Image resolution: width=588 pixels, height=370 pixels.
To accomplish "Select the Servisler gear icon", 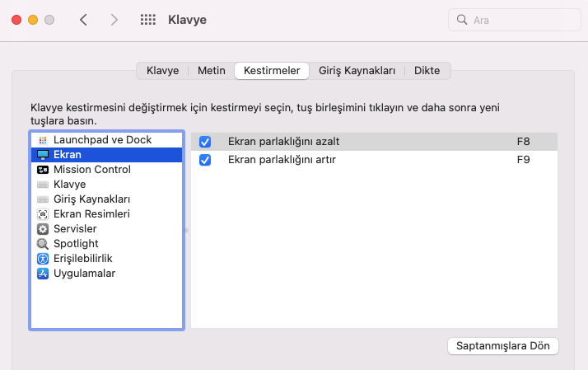I will click(43, 229).
